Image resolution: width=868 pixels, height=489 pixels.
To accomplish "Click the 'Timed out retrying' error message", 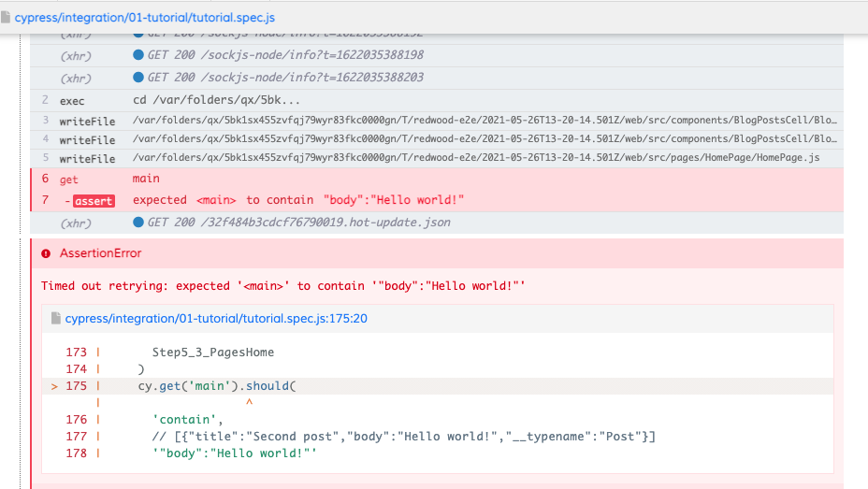I will pos(282,286).
